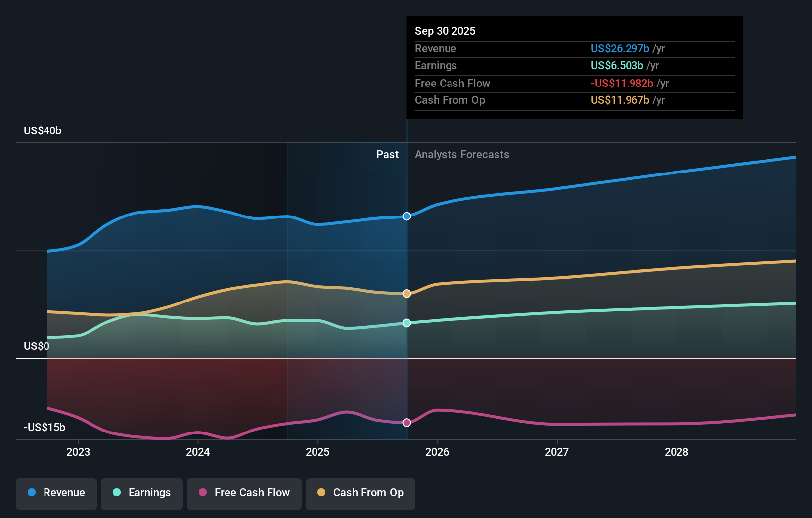Screen dimensions: 812x518
Task: Click the pink Free Cash Flow legend dot
Action: tap(203, 492)
